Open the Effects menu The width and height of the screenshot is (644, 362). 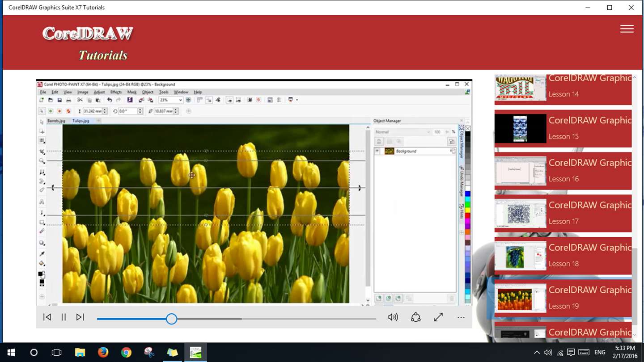[116, 92]
